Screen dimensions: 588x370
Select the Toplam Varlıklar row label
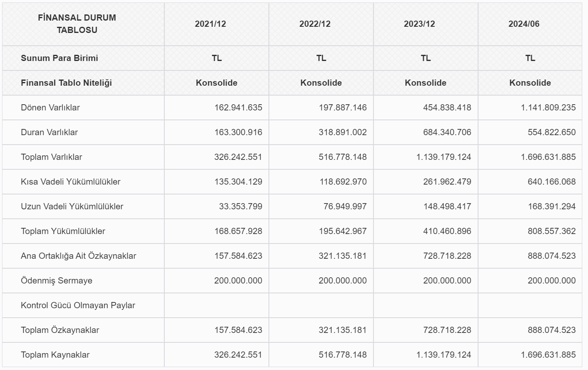[x=51, y=157]
